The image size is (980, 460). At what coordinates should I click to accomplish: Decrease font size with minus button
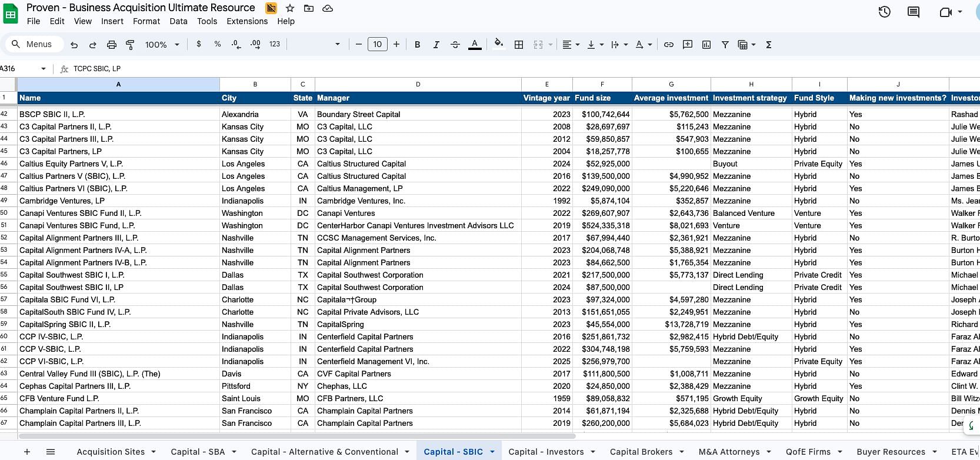click(359, 44)
